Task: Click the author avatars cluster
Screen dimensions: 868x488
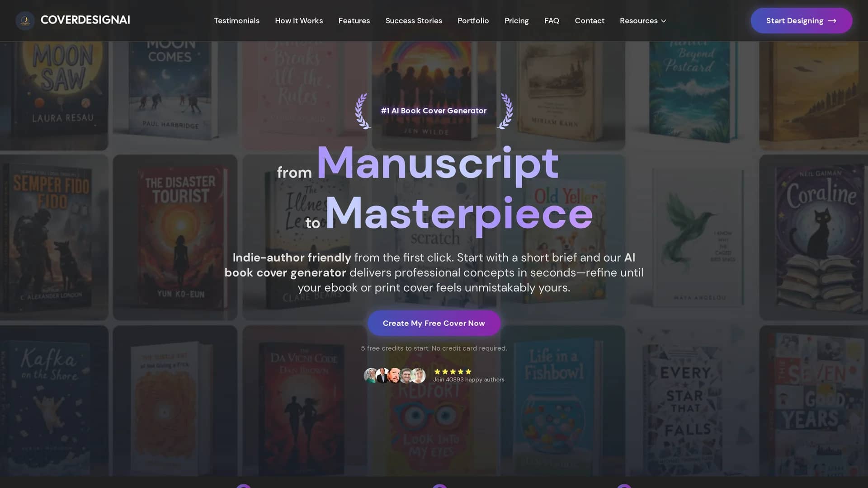Action: [395, 375]
